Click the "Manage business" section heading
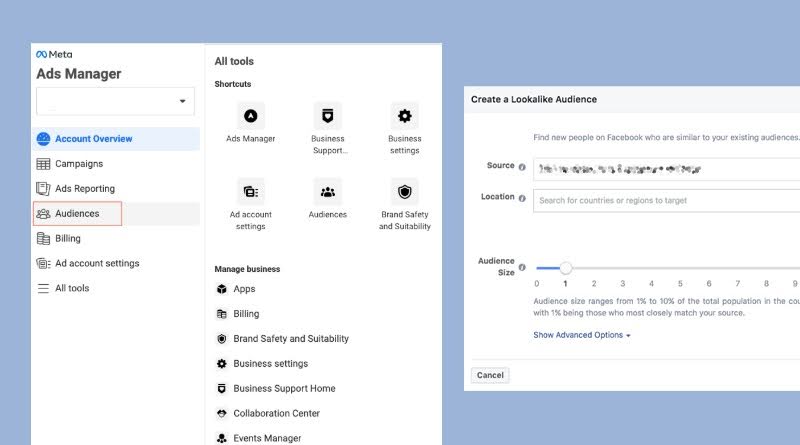800x445 pixels. coord(247,269)
